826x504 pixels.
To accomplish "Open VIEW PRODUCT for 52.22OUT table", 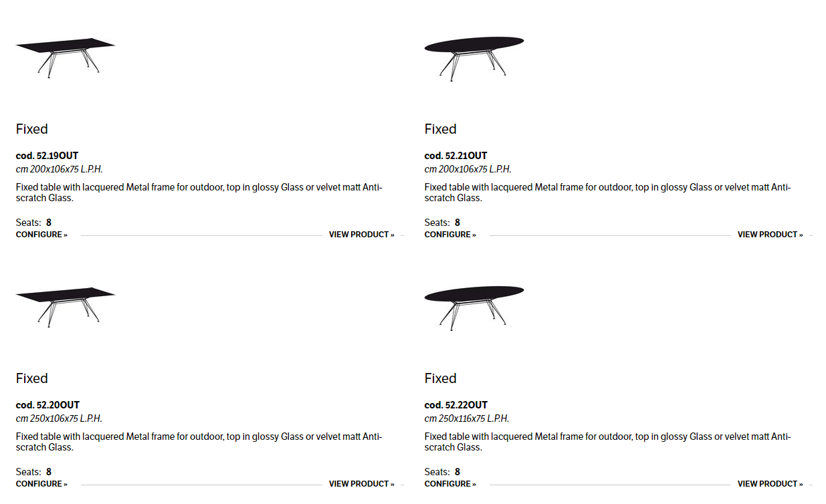I will [x=770, y=484].
